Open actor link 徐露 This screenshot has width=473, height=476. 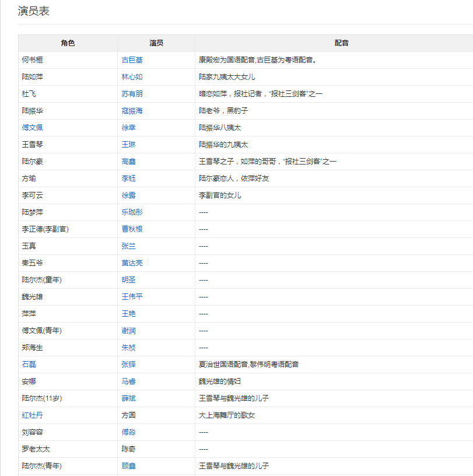pos(128,195)
